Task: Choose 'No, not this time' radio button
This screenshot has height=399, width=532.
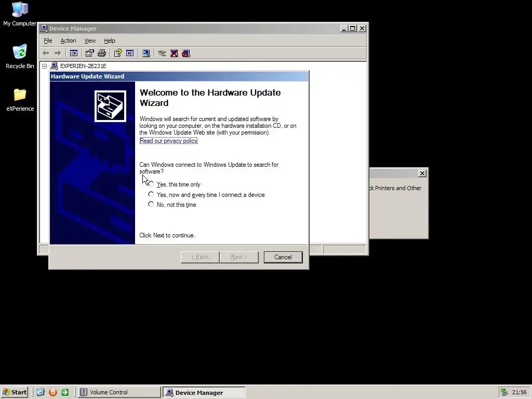Action: coord(151,204)
